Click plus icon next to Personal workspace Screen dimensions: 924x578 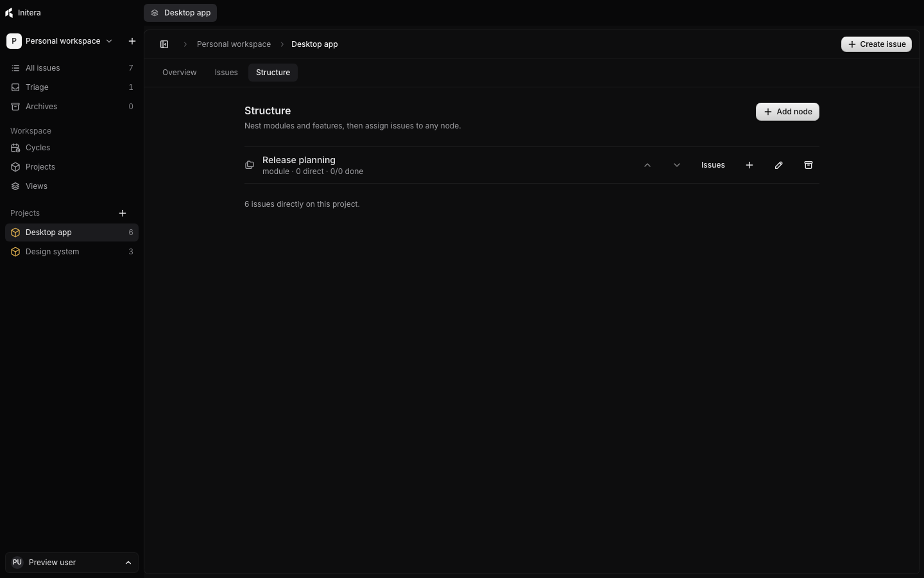(x=132, y=41)
